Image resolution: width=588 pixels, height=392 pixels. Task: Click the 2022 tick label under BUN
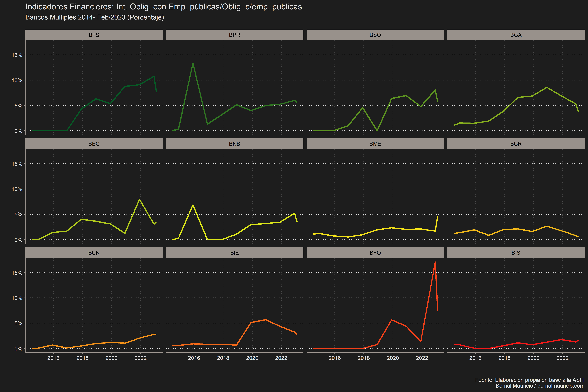click(x=141, y=358)
